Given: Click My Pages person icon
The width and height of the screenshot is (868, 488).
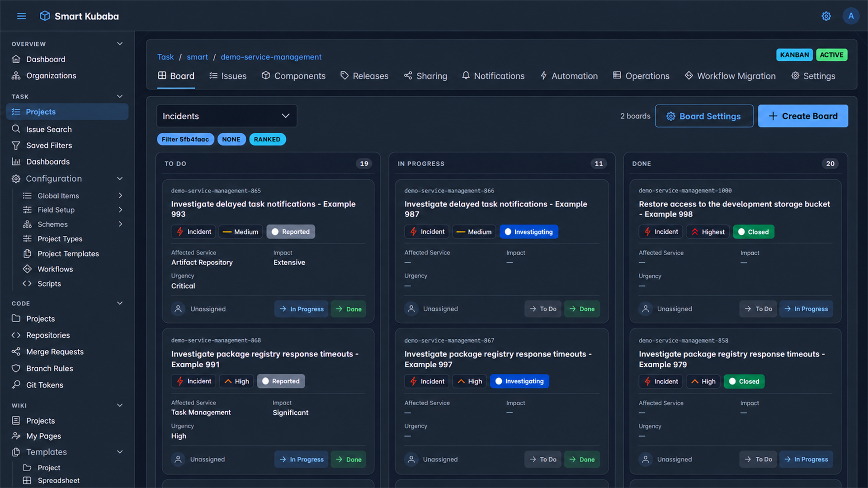Looking at the screenshot, I should (16, 436).
